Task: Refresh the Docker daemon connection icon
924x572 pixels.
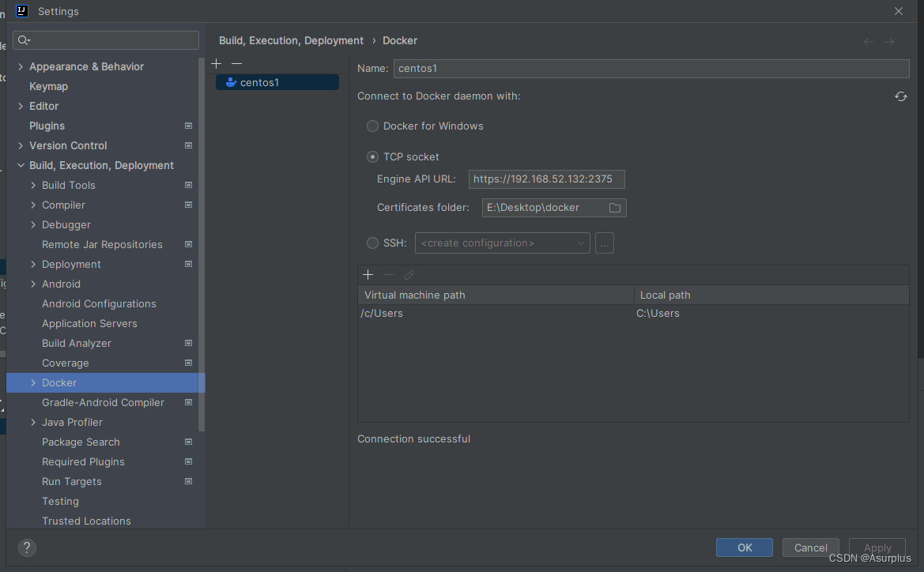Action: click(x=900, y=96)
